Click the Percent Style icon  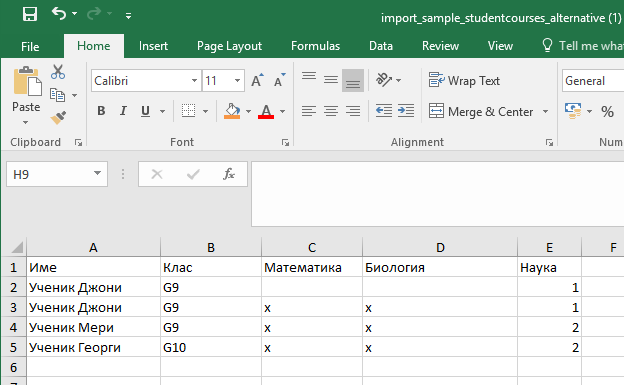coord(607,111)
